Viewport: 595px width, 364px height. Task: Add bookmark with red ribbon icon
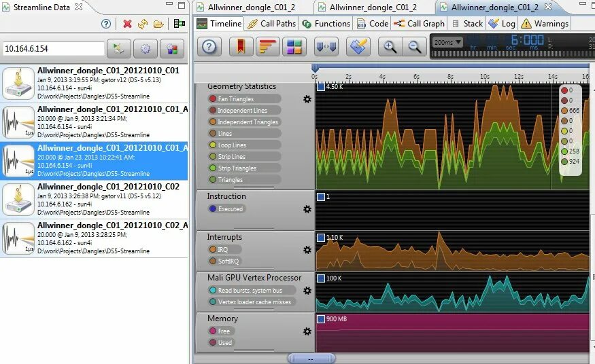(241, 47)
